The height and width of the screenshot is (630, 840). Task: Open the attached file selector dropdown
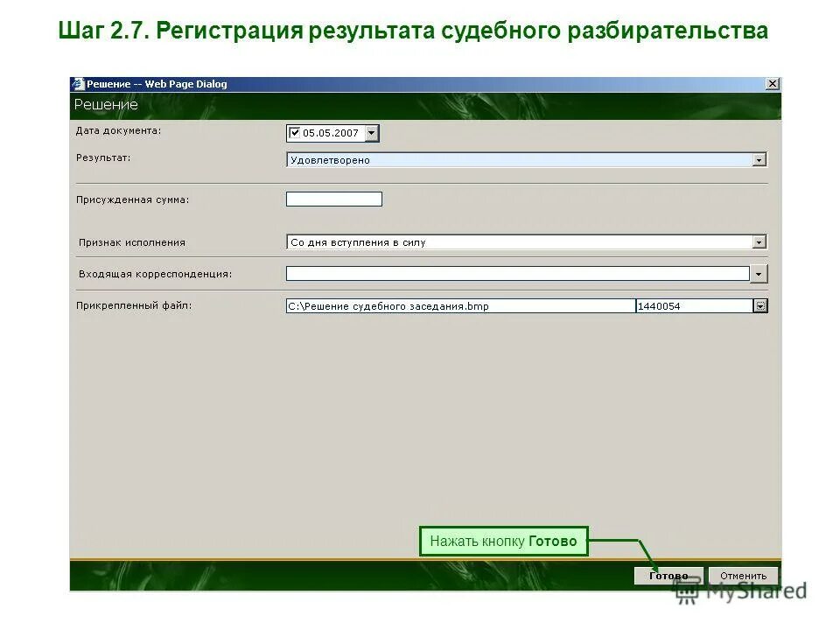pyautogui.click(x=760, y=305)
